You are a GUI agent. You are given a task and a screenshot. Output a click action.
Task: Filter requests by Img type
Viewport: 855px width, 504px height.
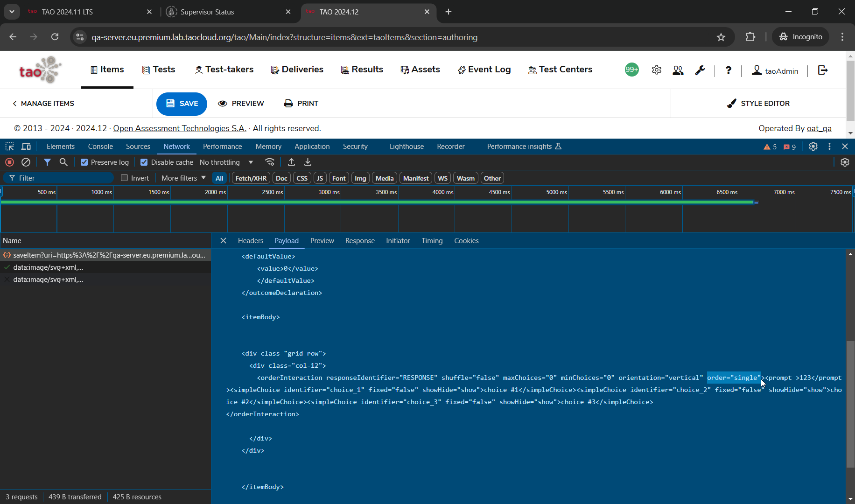360,178
